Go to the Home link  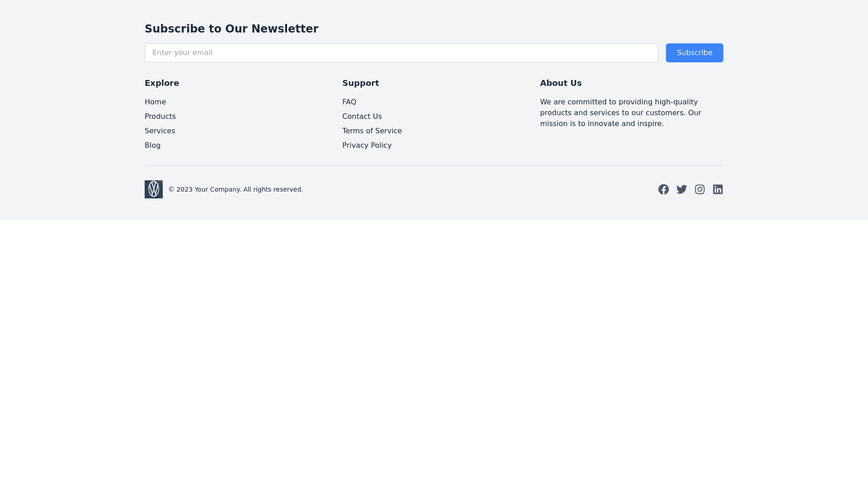(155, 102)
